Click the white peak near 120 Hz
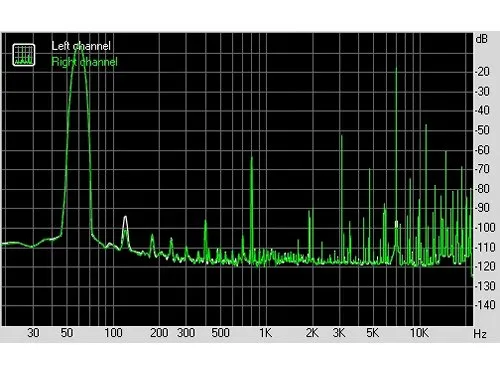The width and height of the screenshot is (500, 375). coord(125,220)
